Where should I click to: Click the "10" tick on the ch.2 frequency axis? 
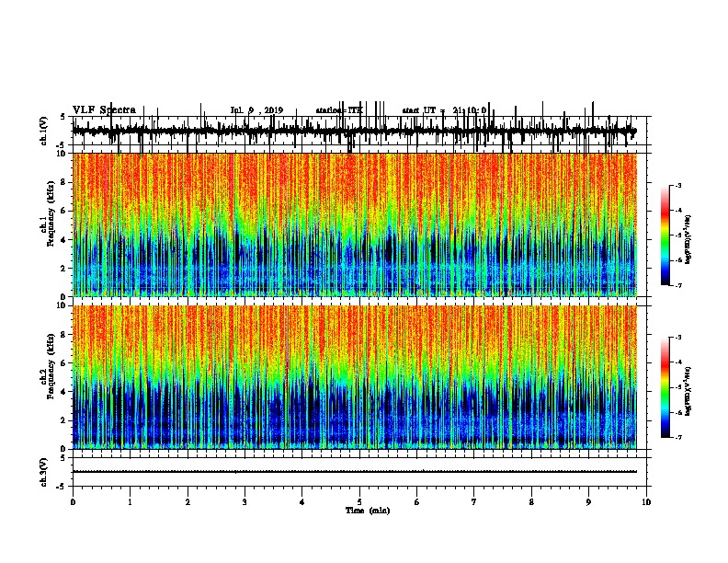(63, 305)
